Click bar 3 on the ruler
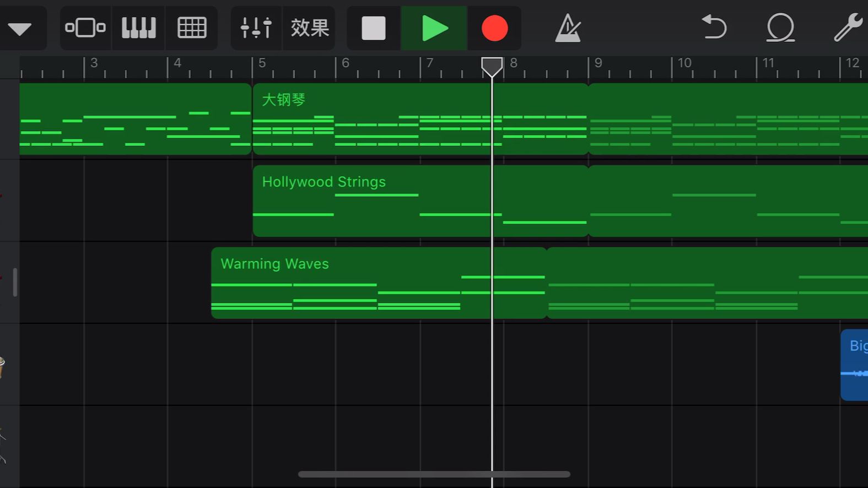Viewport: 868px width, 488px height. click(x=94, y=63)
